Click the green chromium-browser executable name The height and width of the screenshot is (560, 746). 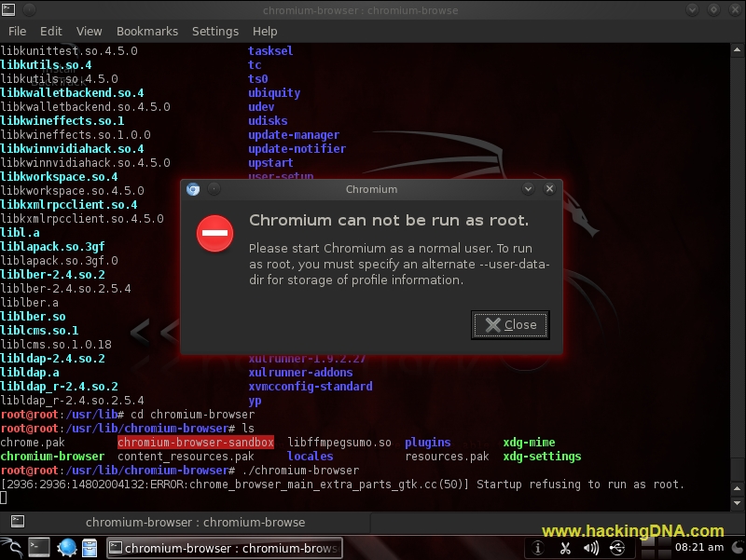[52, 457]
